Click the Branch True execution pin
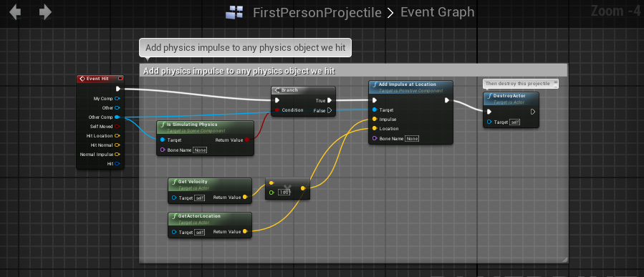This screenshot has height=277, width=644. pyautogui.click(x=330, y=100)
